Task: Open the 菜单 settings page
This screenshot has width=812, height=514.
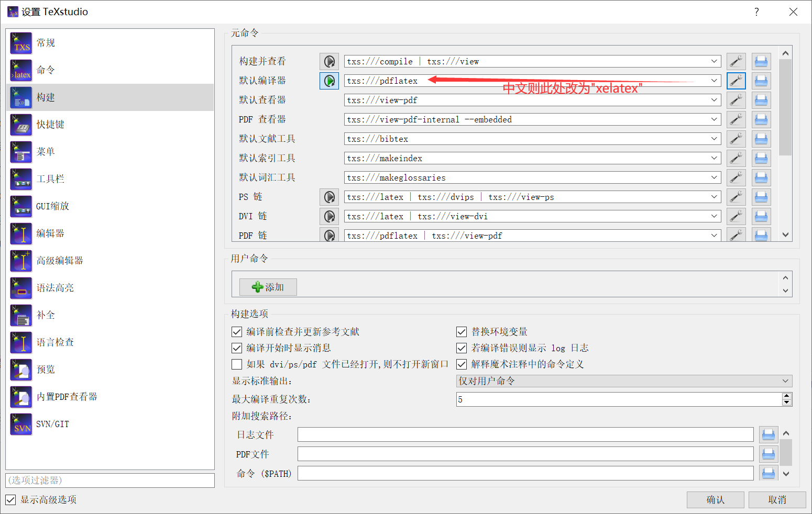Action: pyautogui.click(x=110, y=152)
